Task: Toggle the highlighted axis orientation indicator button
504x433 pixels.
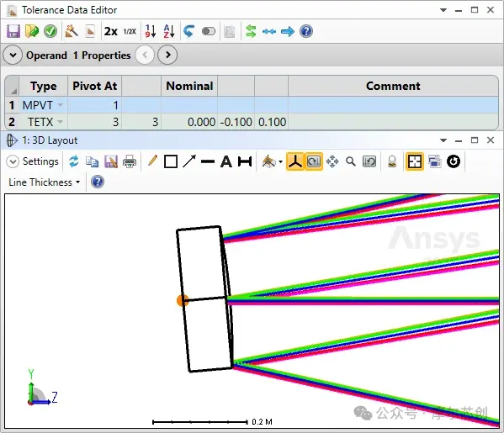Action: click(294, 161)
